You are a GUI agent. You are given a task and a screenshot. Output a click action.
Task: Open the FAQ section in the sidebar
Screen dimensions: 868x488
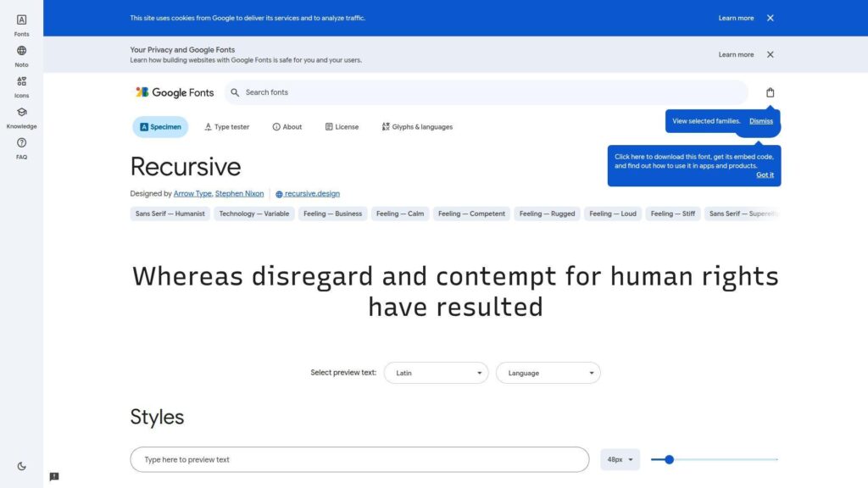[x=21, y=150]
